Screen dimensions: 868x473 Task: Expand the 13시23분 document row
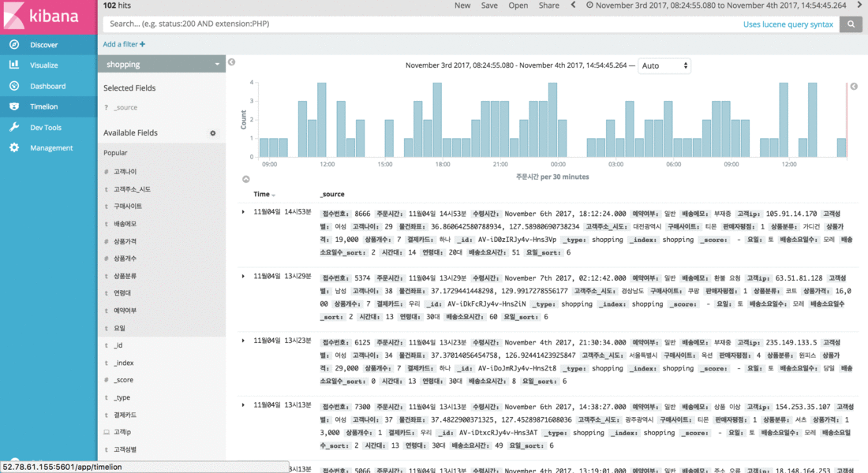(243, 341)
